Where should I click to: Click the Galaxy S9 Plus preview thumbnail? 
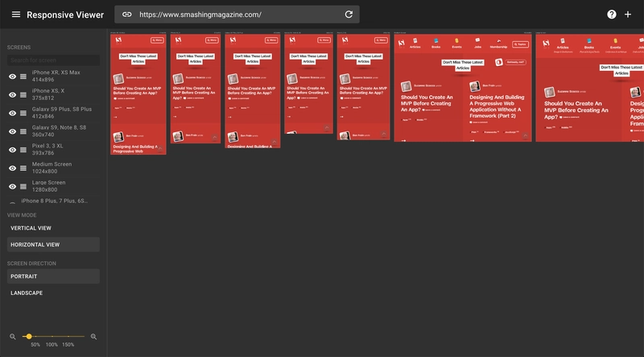coord(253,91)
